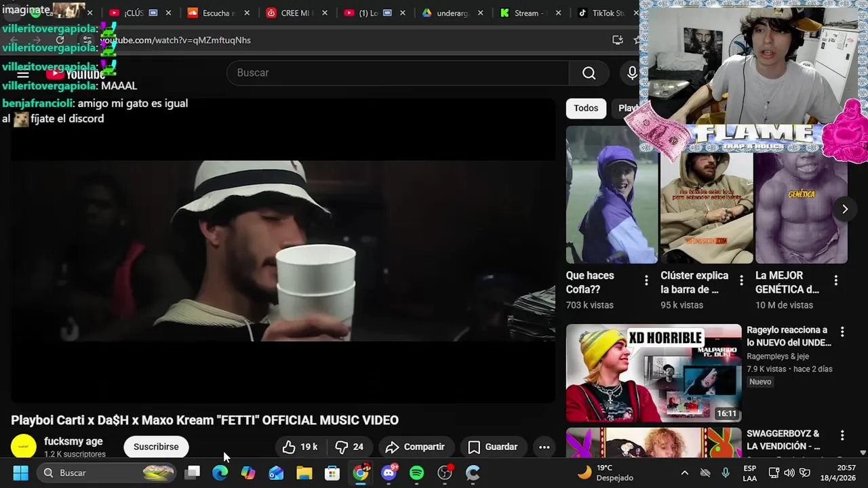Dislike the video with the thumbs-down 24
The width and height of the screenshot is (868, 488).
(x=351, y=447)
